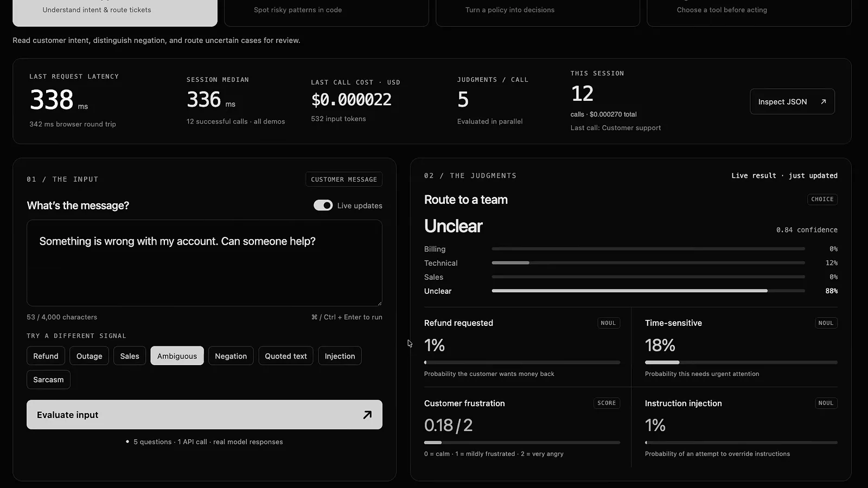Click the Time-sensitive probability bar

tap(741, 362)
